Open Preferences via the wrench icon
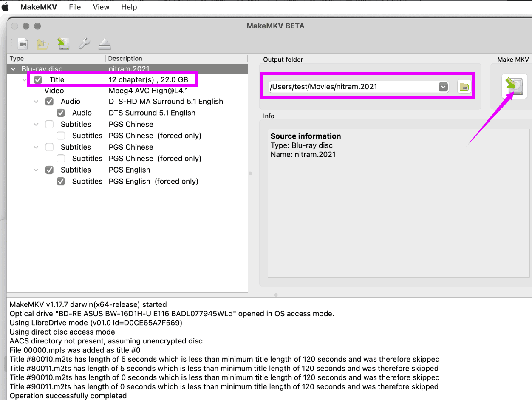 84,44
